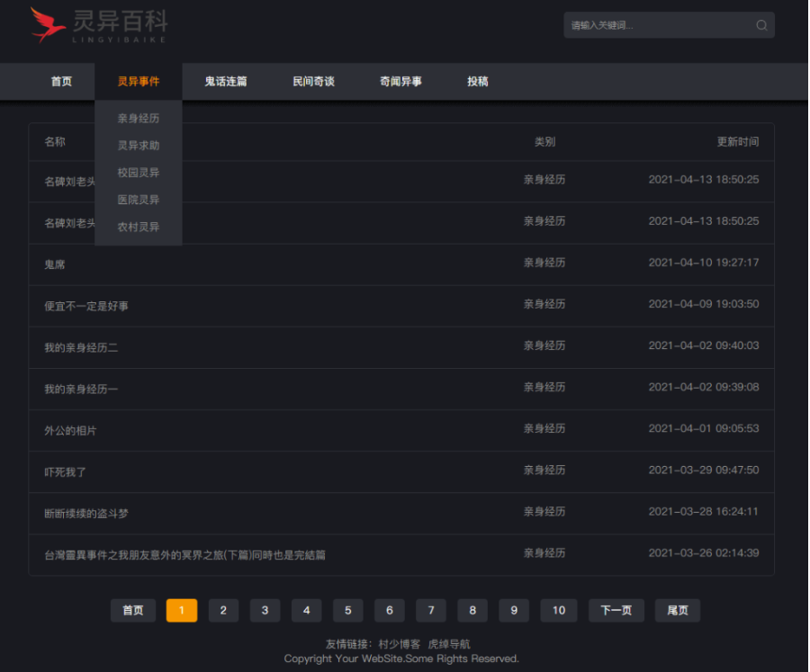
Task: Select 亲身经历 in the dropdown
Action: click(x=139, y=118)
